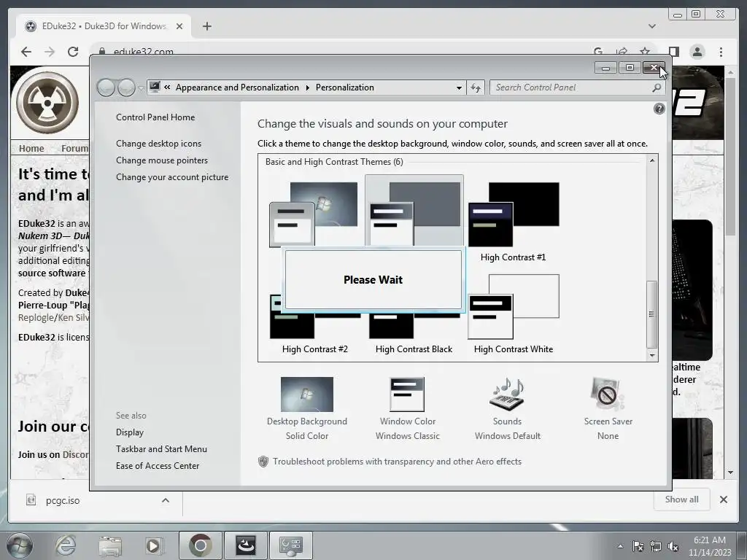This screenshot has width=747, height=560.
Task: Expand the address bar path dropdown
Action: click(x=459, y=87)
